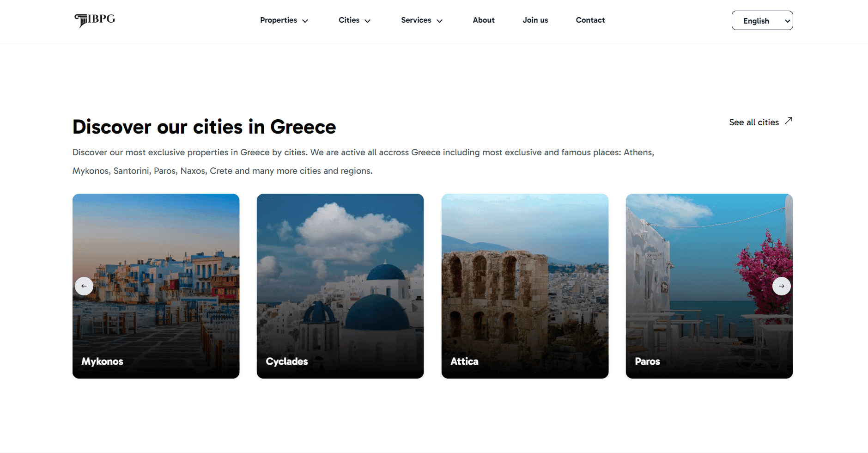Expand the Services menu
This screenshot has height=453, width=868.
pos(416,20)
